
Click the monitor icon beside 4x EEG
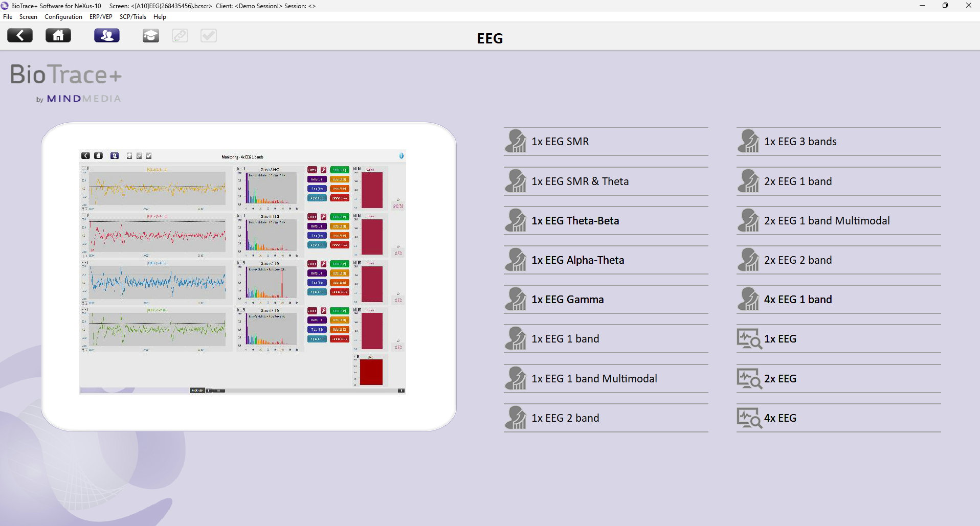click(x=749, y=418)
